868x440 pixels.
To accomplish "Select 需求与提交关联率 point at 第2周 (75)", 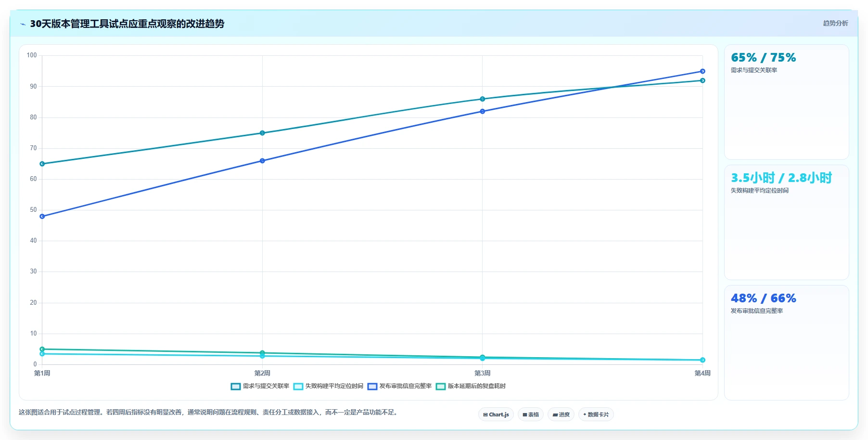I will click(x=262, y=133).
